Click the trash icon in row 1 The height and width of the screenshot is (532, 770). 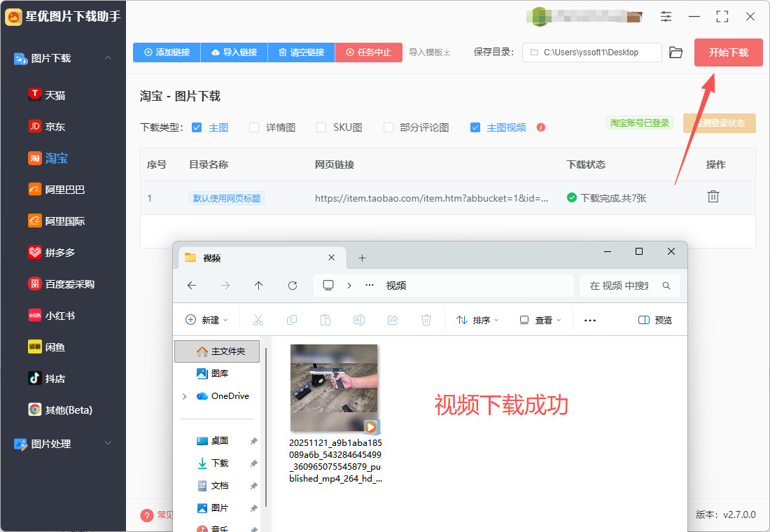[713, 197]
